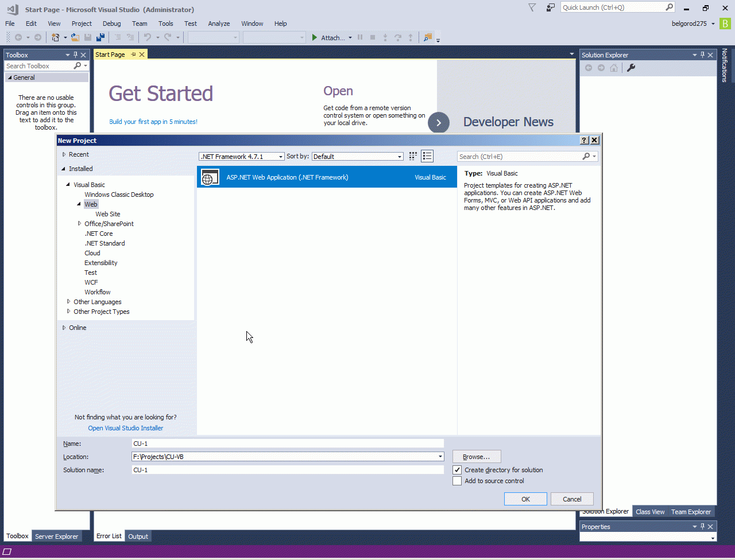Click the Save All toolbar icon
This screenshot has width=735, height=560.
pos(100,38)
